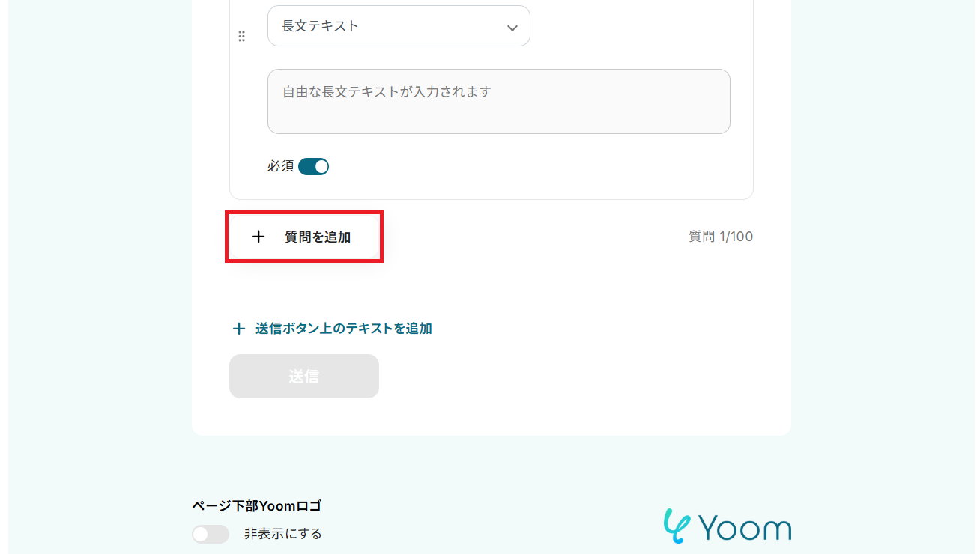
Task: Click the greyed-out 送信 submit button
Action: [x=304, y=377]
